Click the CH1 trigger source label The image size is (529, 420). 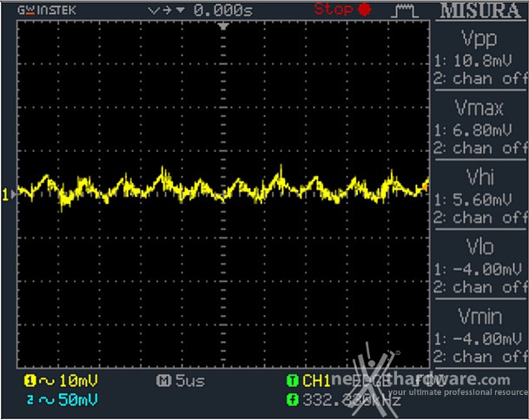coord(316,381)
